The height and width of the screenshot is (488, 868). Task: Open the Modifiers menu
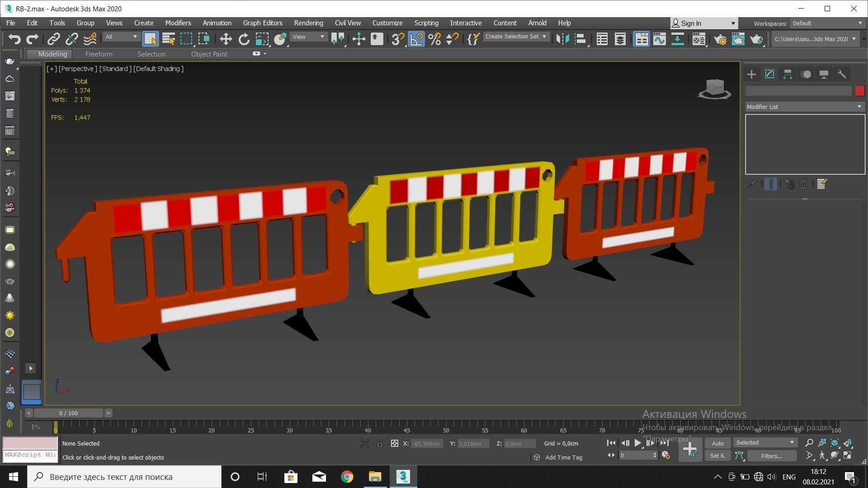pyautogui.click(x=178, y=23)
